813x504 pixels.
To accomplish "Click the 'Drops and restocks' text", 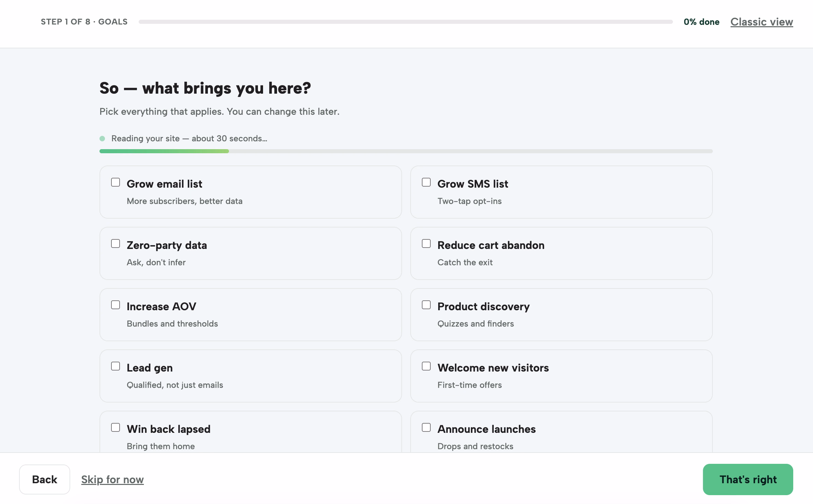I will (475, 446).
